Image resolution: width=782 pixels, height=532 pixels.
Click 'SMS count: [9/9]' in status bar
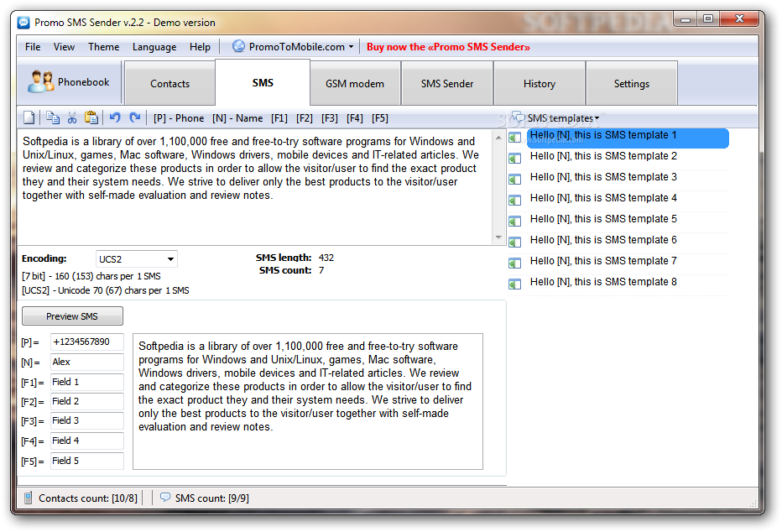pyautogui.click(x=212, y=498)
